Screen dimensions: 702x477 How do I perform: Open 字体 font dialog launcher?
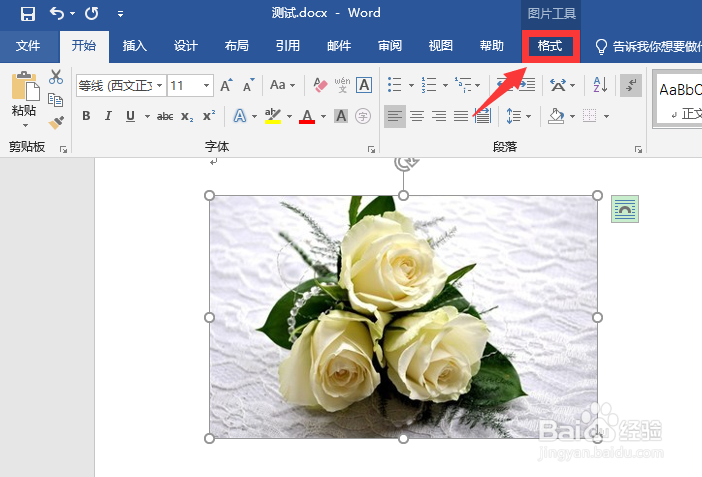pyautogui.click(x=371, y=150)
